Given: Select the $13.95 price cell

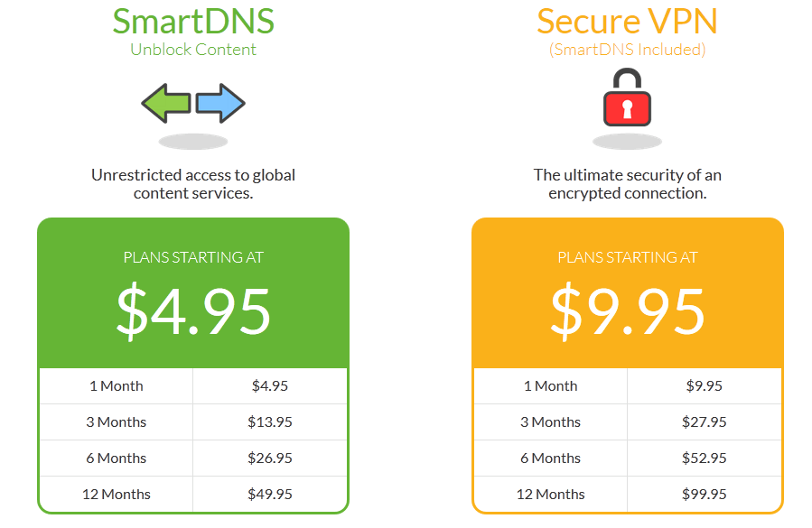Looking at the screenshot, I should pyautogui.click(x=270, y=422).
